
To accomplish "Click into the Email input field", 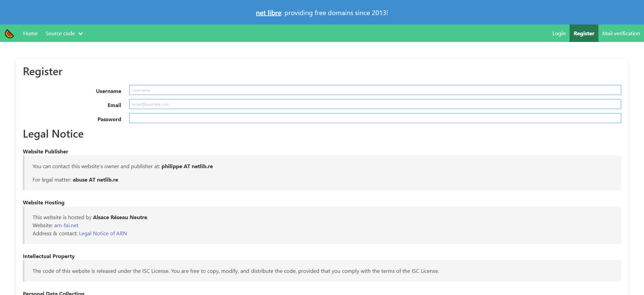I will pos(375,104).
